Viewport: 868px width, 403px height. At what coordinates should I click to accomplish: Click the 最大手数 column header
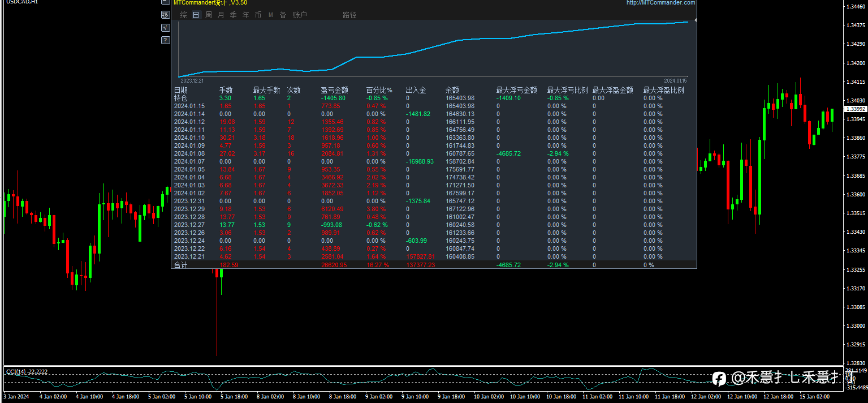(266, 90)
